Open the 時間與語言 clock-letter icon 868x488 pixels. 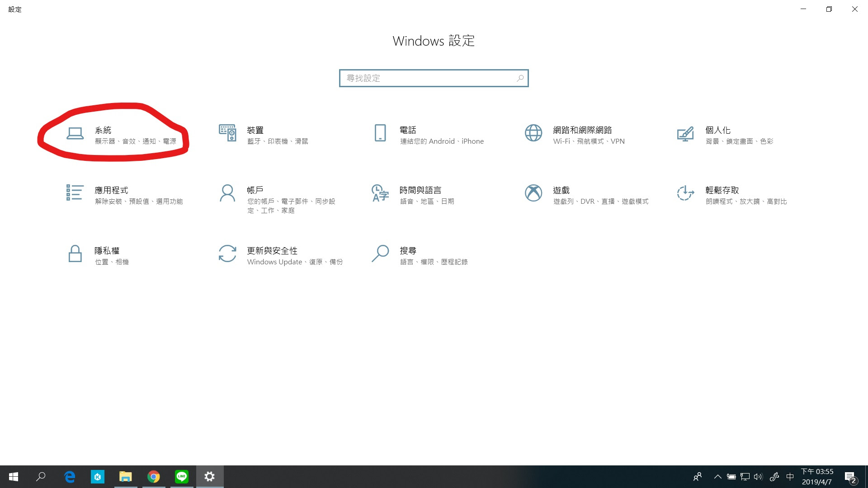pyautogui.click(x=380, y=193)
